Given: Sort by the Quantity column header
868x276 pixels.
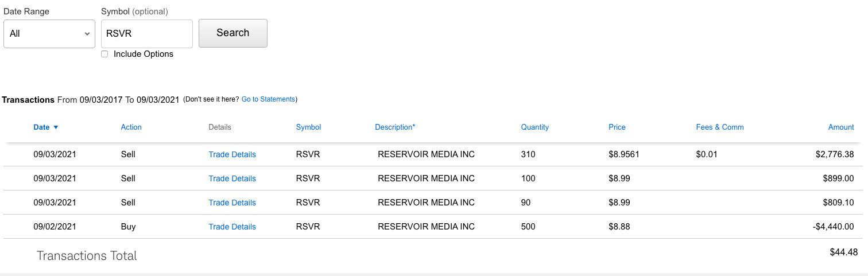Looking at the screenshot, I should click(534, 127).
